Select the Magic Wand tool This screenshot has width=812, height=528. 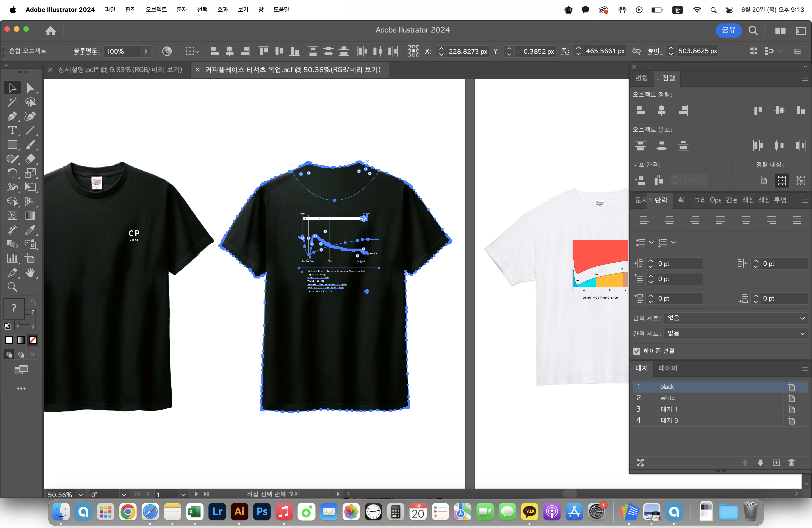(x=12, y=102)
